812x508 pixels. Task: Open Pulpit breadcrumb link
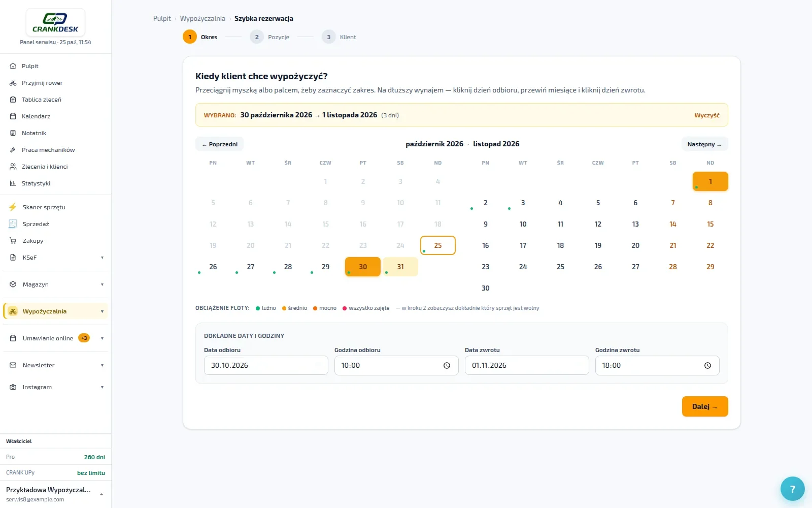coord(162,18)
